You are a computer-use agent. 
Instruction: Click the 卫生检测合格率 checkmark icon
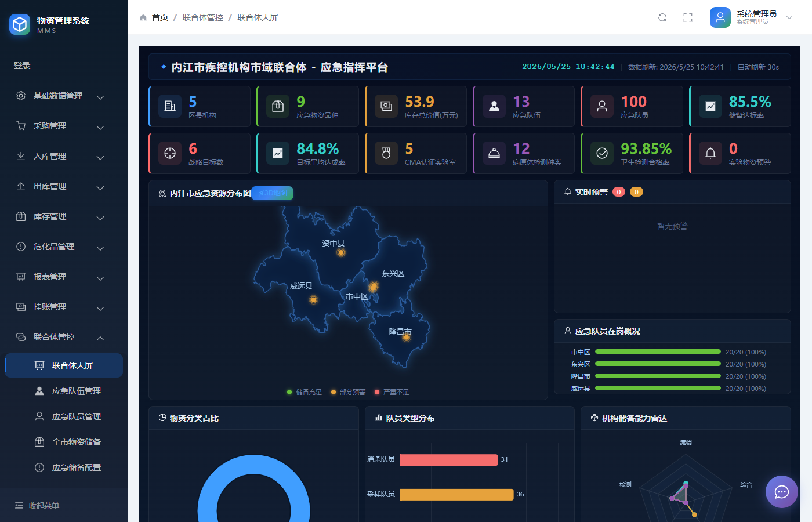click(x=602, y=153)
